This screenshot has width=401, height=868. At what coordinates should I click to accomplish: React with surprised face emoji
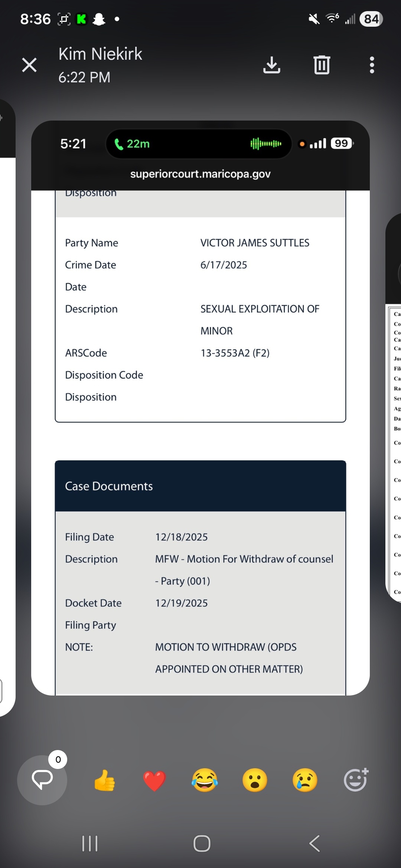pyautogui.click(x=255, y=780)
